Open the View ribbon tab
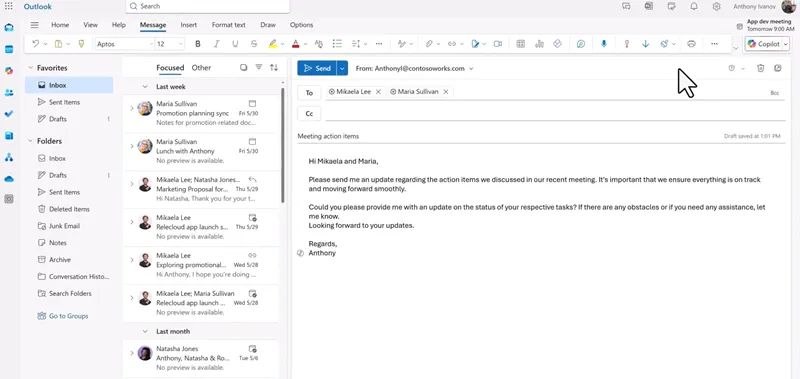800x379 pixels. pos(90,25)
